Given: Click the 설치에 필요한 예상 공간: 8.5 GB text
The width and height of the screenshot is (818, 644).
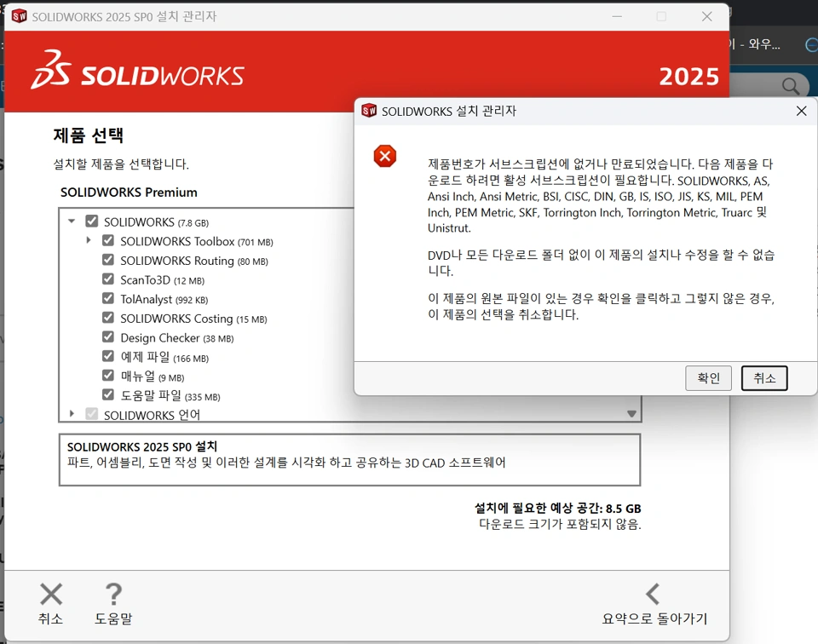Looking at the screenshot, I should click(x=557, y=508).
